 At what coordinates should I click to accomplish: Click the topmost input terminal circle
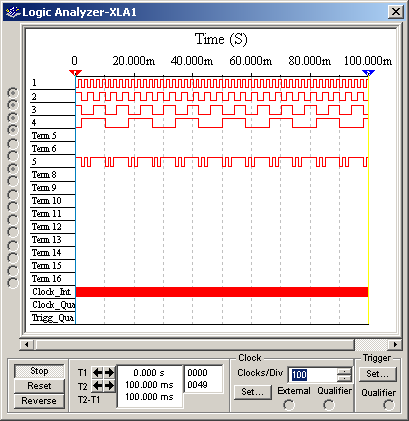13,92
